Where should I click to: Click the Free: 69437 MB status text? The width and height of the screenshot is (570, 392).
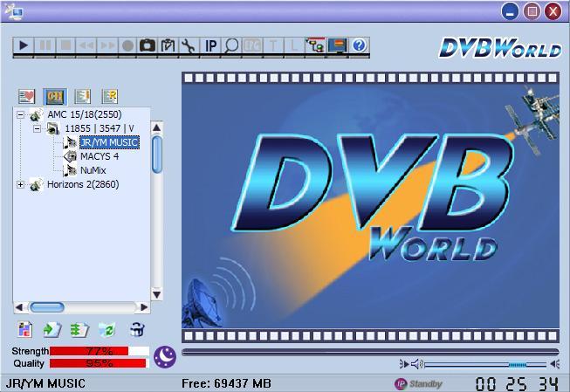[x=226, y=383]
